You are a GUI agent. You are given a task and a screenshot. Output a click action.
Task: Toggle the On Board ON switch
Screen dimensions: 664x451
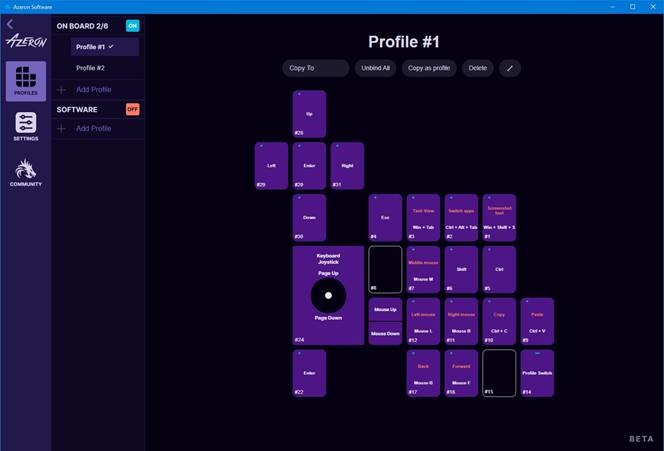tap(132, 25)
